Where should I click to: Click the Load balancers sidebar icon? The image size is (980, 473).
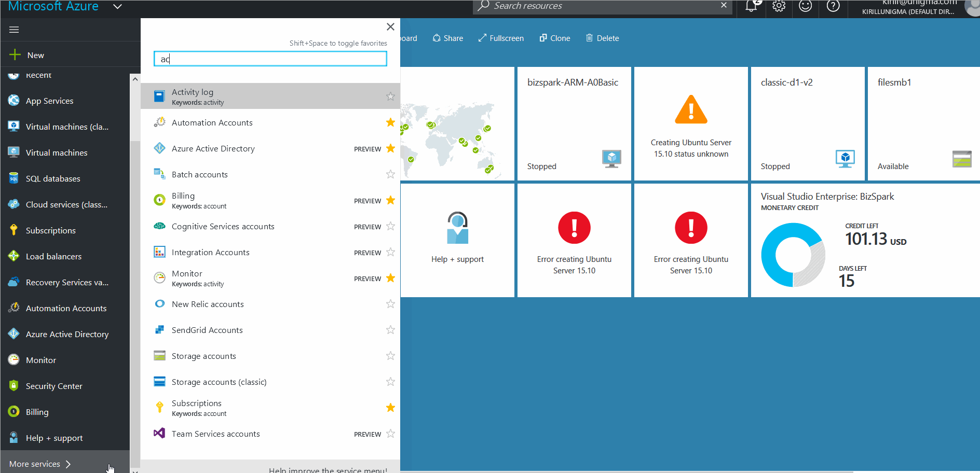click(x=14, y=256)
